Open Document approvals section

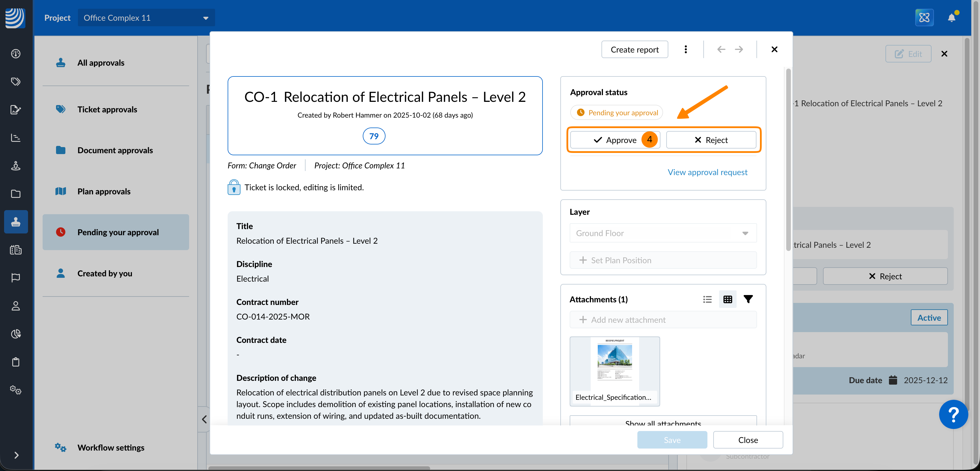[115, 150]
